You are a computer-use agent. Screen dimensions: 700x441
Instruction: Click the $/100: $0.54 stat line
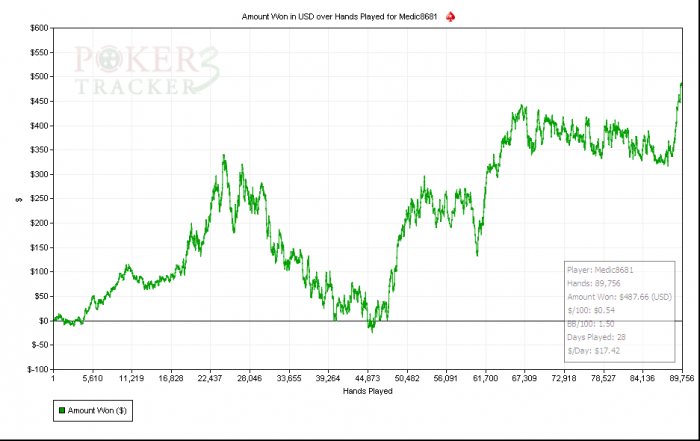(x=591, y=310)
